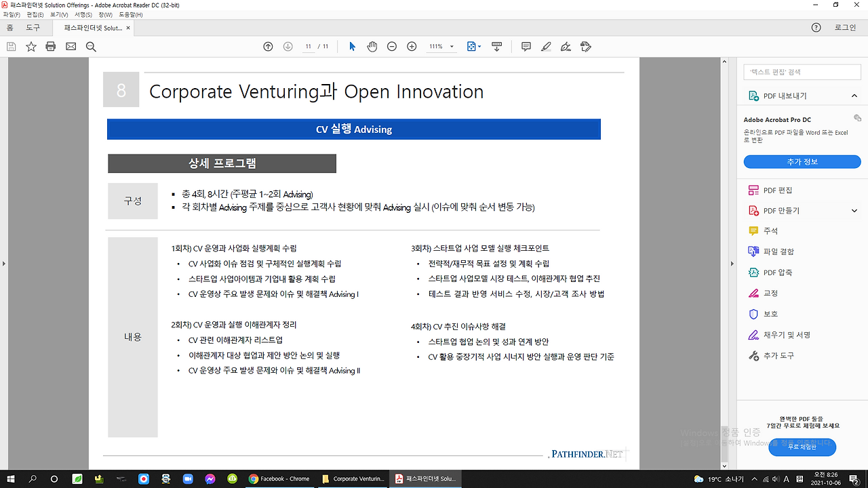Open the 도움말(H) menu
Screen dimensions: 868x488
(x=131, y=14)
